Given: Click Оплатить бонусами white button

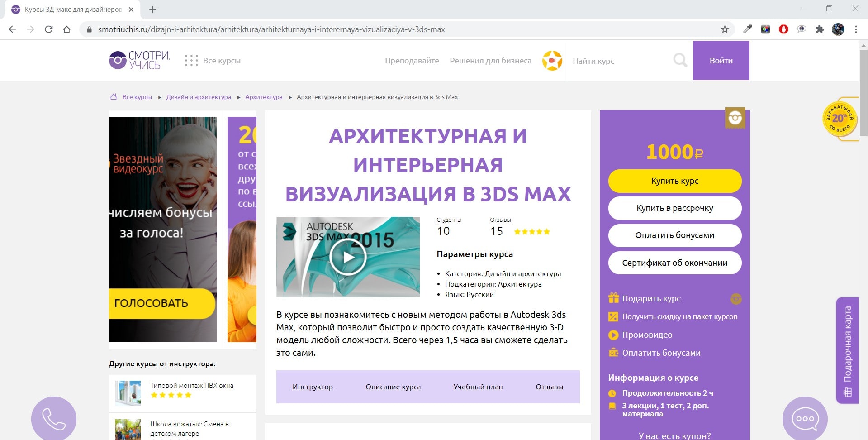Looking at the screenshot, I should point(675,235).
